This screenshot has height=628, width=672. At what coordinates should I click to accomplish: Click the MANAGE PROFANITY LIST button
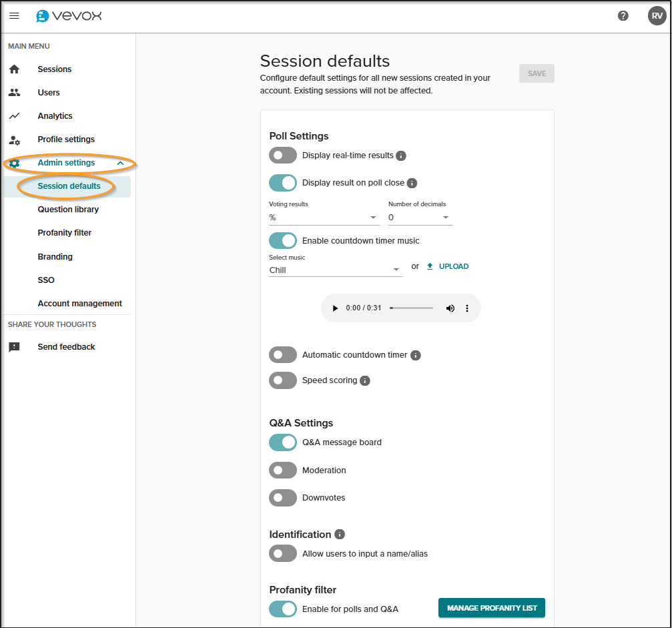click(491, 608)
